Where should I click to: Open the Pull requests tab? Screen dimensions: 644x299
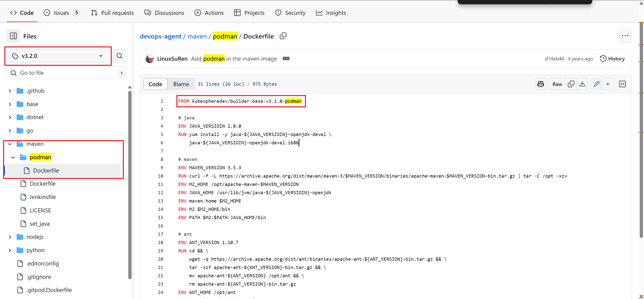pos(112,13)
